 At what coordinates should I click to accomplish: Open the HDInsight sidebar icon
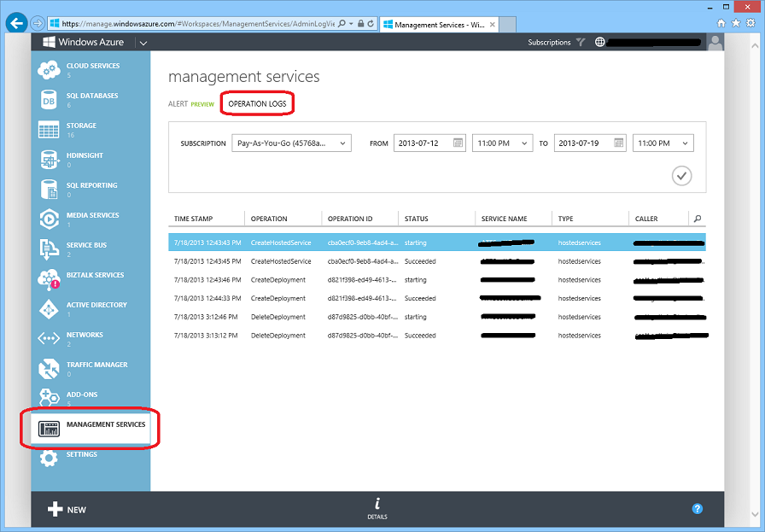click(x=49, y=160)
